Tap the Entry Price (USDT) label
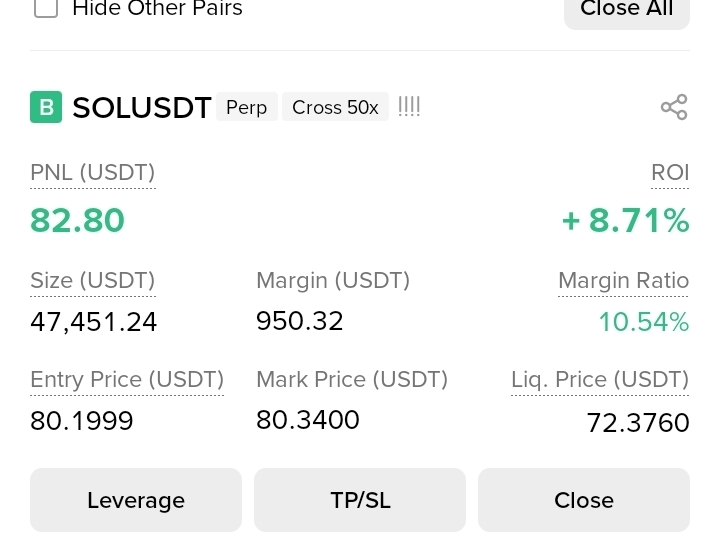The image size is (720, 540). [x=127, y=380]
